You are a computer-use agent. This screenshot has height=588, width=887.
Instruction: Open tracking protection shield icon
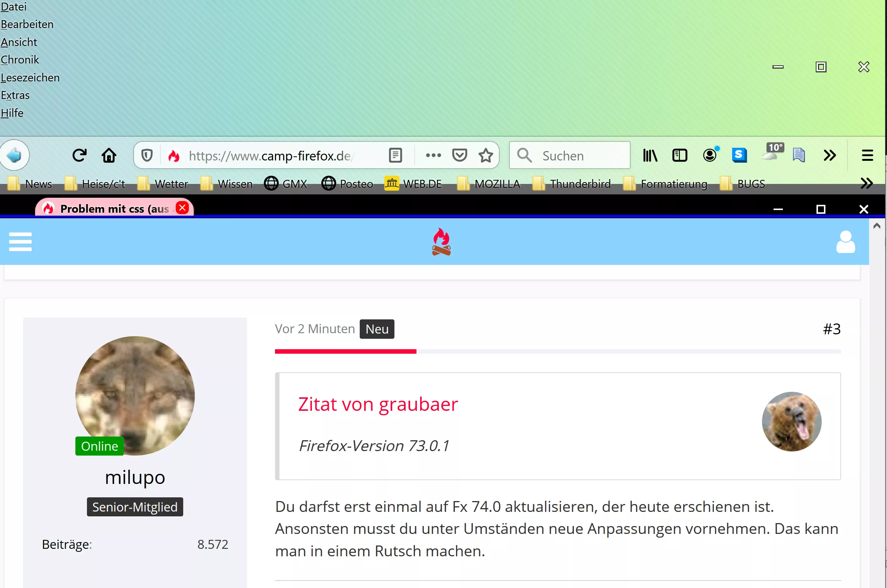pos(147,155)
